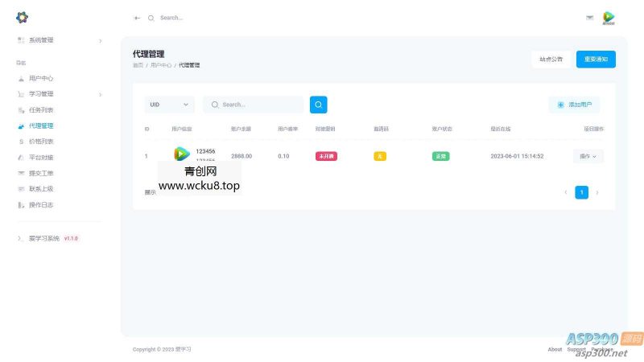Expand the 系统管理 submenu chevron
Image resolution: width=644 pixels, height=362 pixels.
tap(100, 41)
